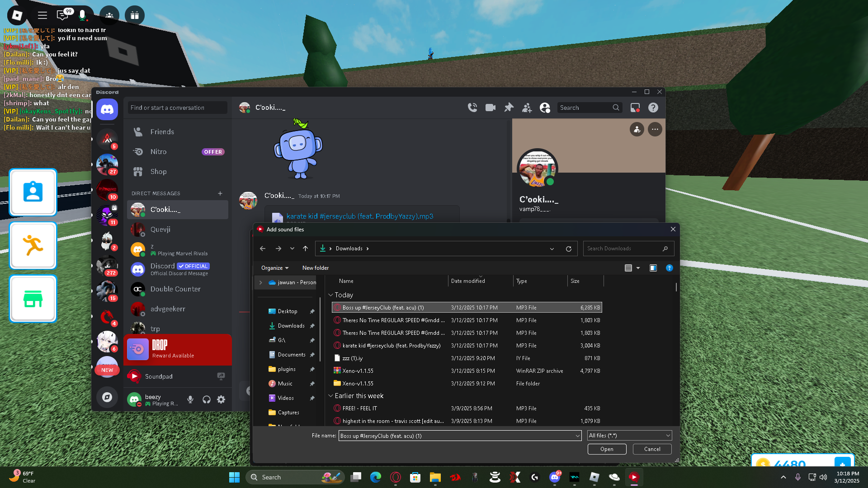Open the Friends tab in Discord

(x=162, y=132)
